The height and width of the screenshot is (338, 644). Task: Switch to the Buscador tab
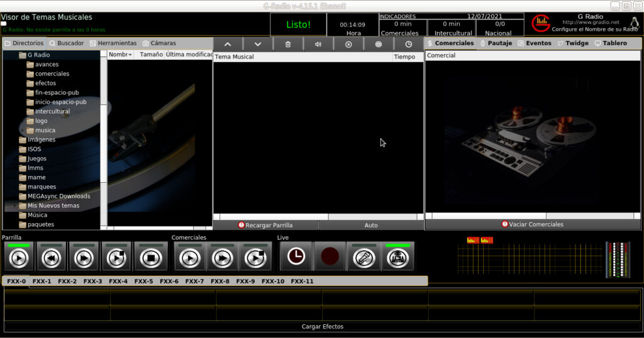pyautogui.click(x=66, y=43)
